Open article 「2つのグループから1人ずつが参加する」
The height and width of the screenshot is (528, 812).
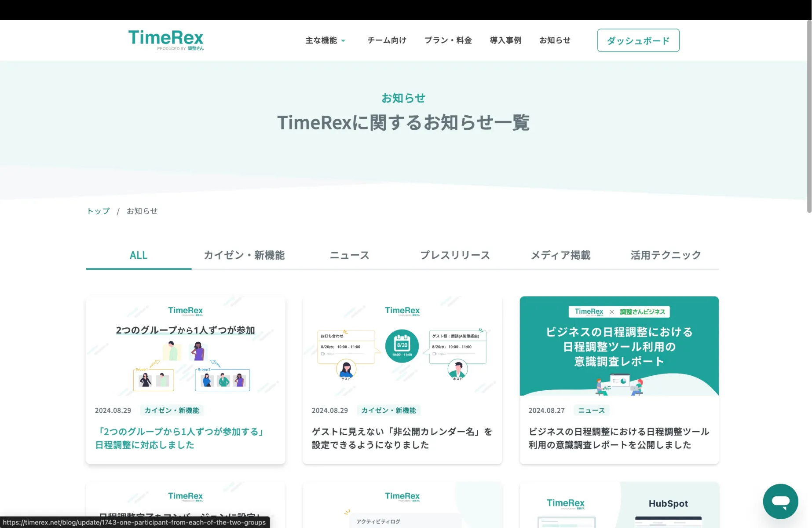coord(179,438)
